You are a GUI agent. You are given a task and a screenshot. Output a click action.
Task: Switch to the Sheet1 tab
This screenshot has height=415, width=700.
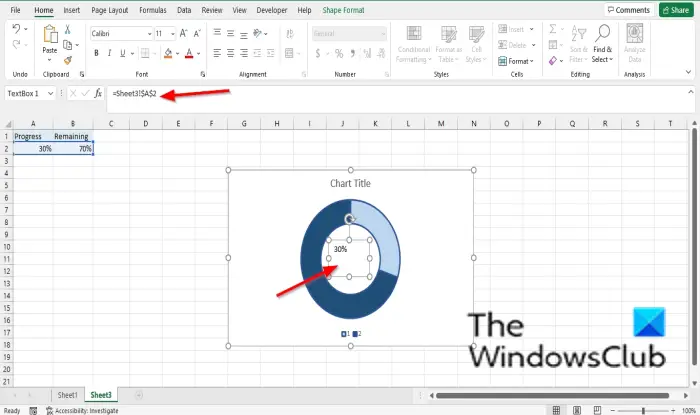67,395
